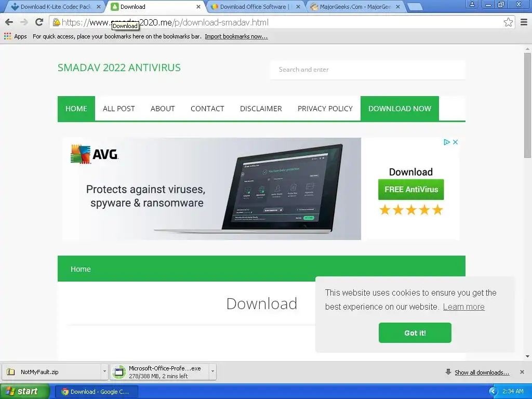Click the page security warning icon

(x=56, y=22)
